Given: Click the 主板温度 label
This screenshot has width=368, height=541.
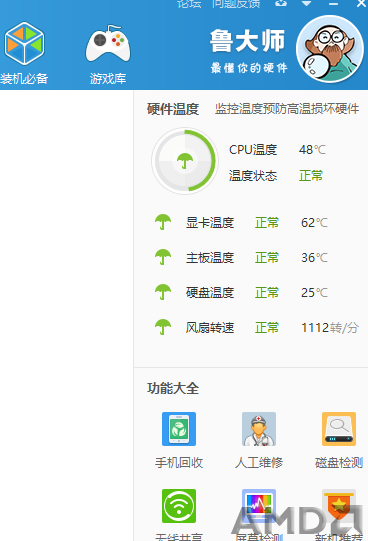Looking at the screenshot, I should tap(210, 258).
